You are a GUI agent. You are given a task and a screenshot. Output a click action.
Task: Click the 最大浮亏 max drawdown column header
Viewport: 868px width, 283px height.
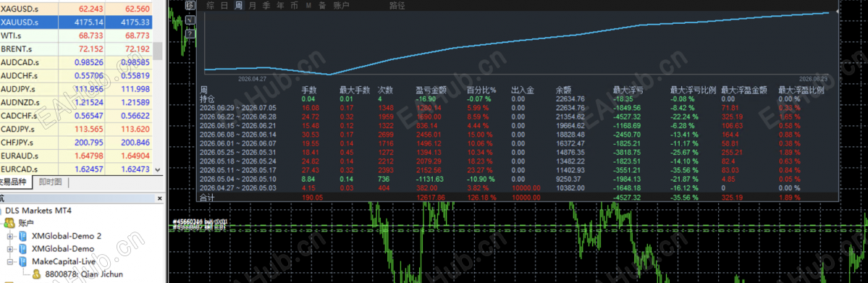coord(628,90)
